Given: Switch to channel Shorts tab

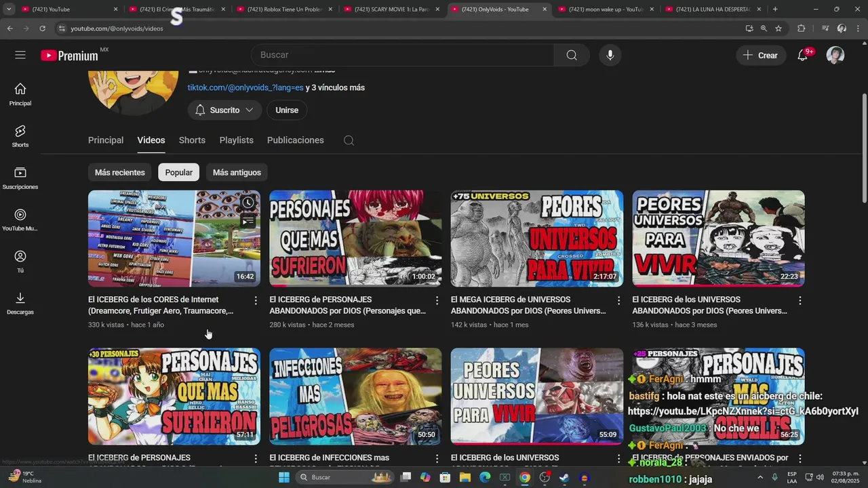Looking at the screenshot, I should coord(192,140).
